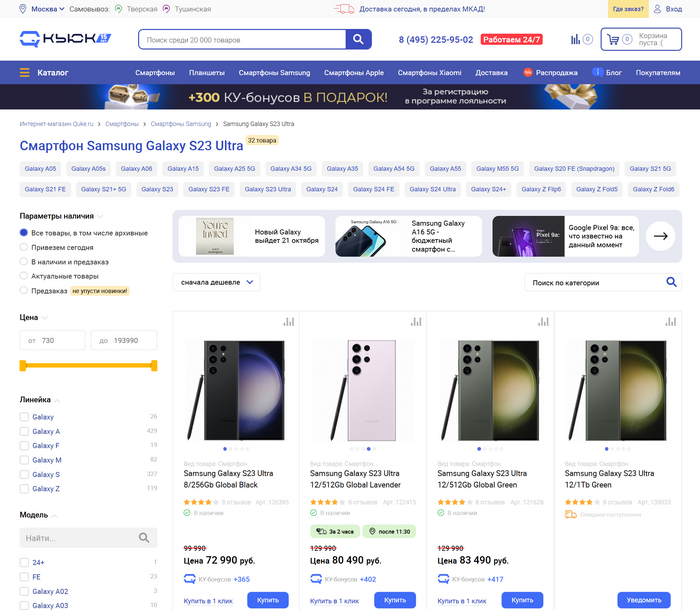Click the carousel next arrow button

point(660,236)
